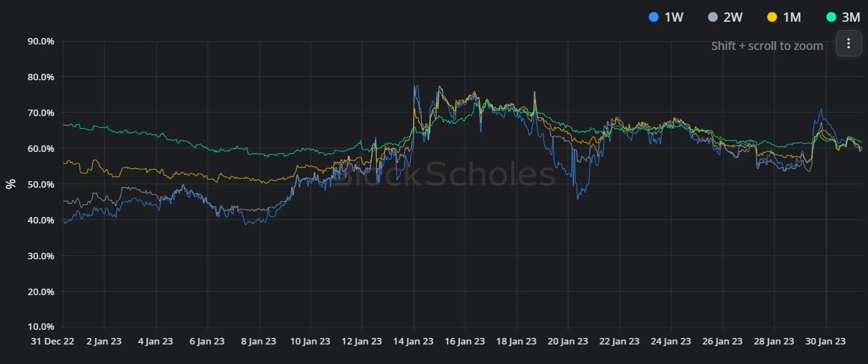Image resolution: width=868 pixels, height=364 pixels.
Task: Click the 28 Jan 23 date label
Action: pyautogui.click(x=774, y=341)
